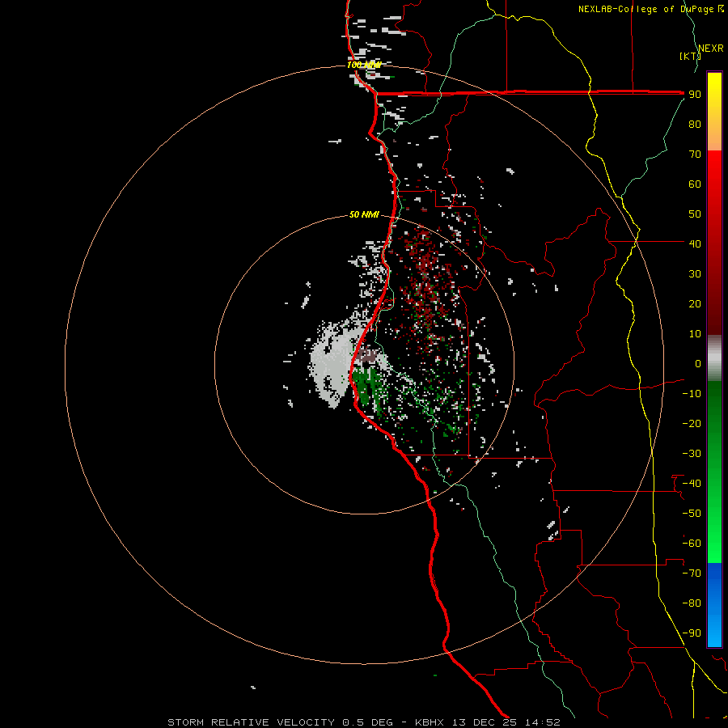728x728 pixels.
Task: Click the 10 value on the velocity scale
Action: [695, 334]
